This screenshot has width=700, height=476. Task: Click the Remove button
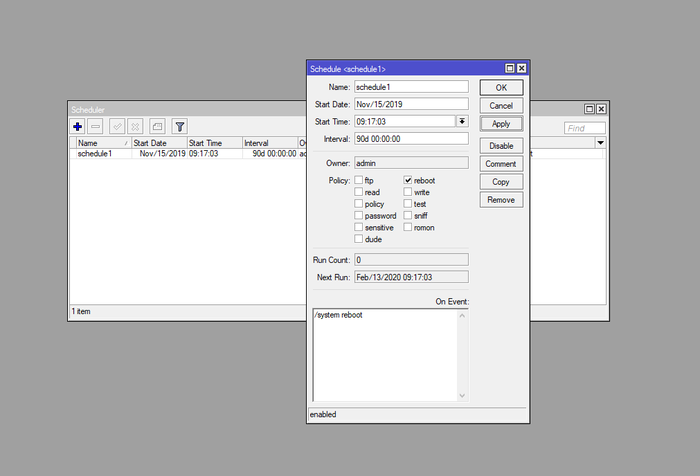(501, 200)
